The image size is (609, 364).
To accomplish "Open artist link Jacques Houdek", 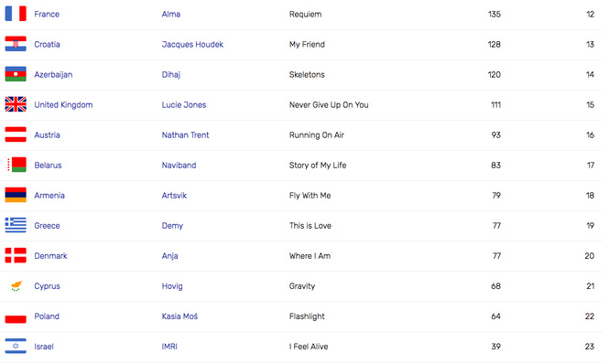I will click(192, 44).
